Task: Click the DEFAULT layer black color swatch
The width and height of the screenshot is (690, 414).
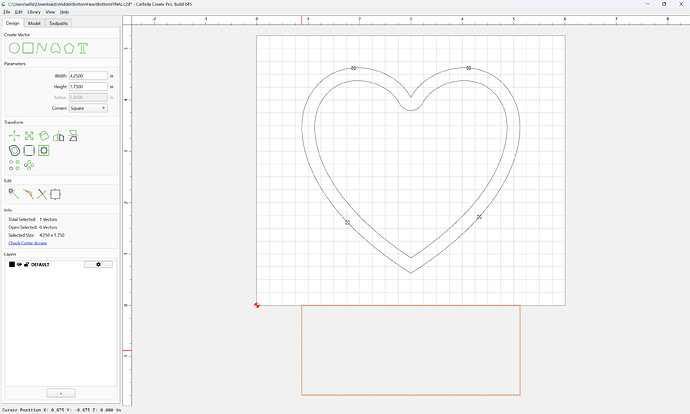Action: 12,264
